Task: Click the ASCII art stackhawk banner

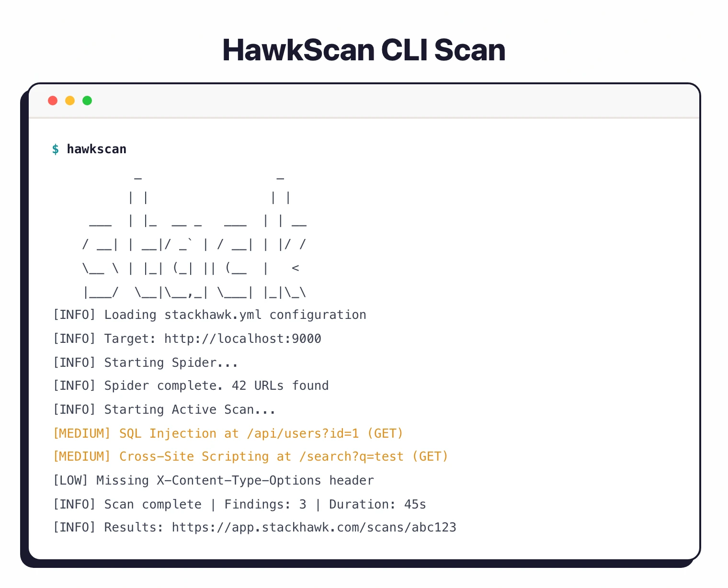Action: [194, 237]
